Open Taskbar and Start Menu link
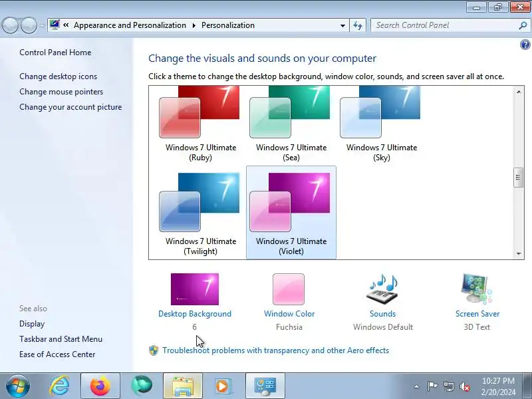The width and height of the screenshot is (532, 399). [x=61, y=339]
